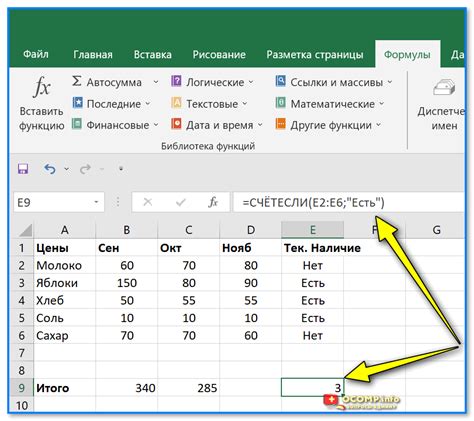The width and height of the screenshot is (474, 421).
Task: Expand the Ссылки и массивы dropdown arrow
Action: pos(390,82)
